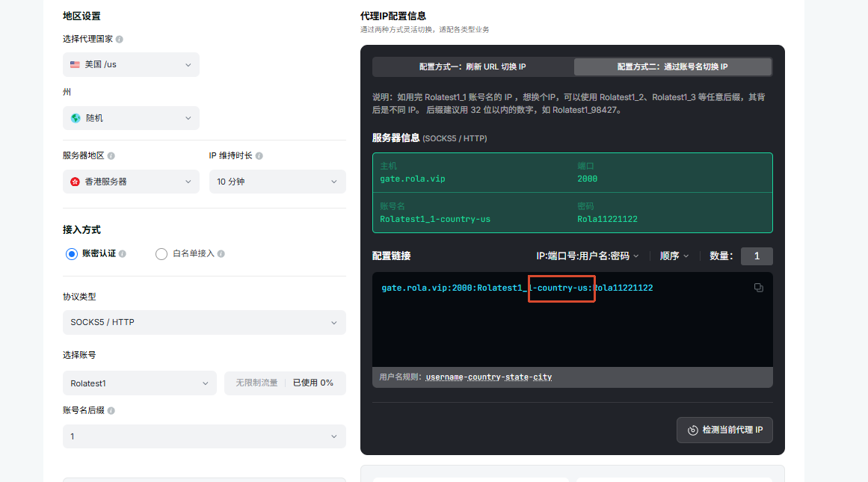868x482 pixels.
Task: Click info icon beside IP 维持时长
Action: tap(259, 156)
